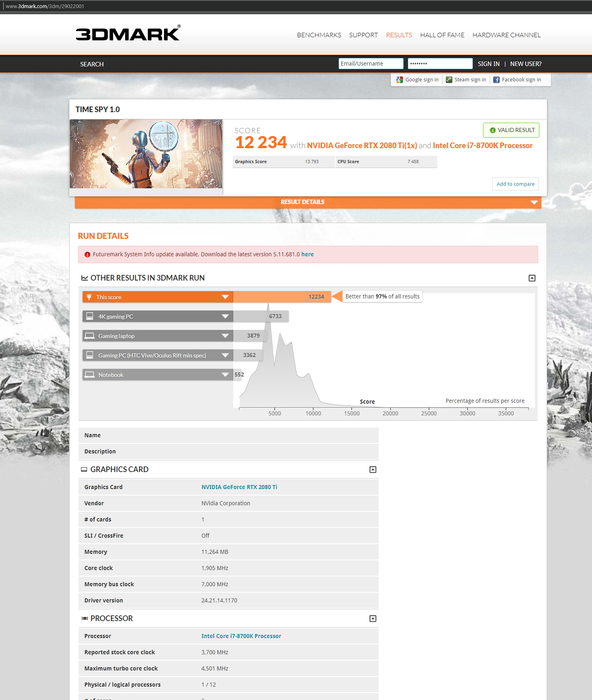The image size is (592, 700).
Task: Collapse the Other Results in 3DMark Run section
Action: tap(532, 278)
